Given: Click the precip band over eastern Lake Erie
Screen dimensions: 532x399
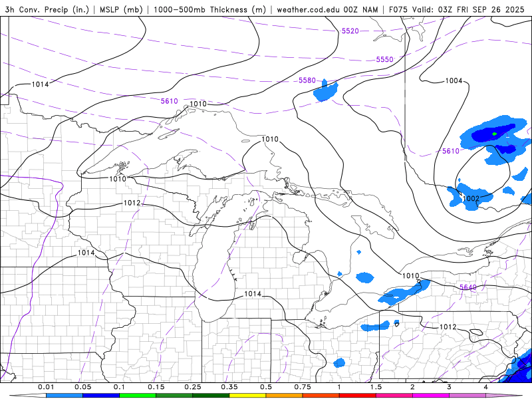Looking at the screenshot, I should (404, 291).
